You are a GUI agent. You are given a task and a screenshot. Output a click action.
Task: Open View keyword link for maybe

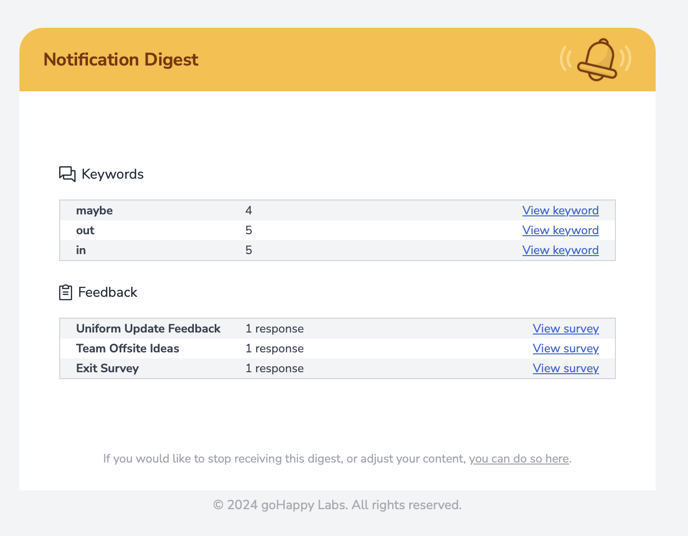[560, 211]
